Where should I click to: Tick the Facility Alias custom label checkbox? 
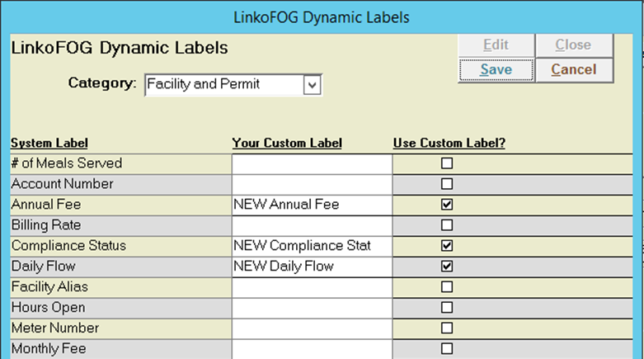447,286
